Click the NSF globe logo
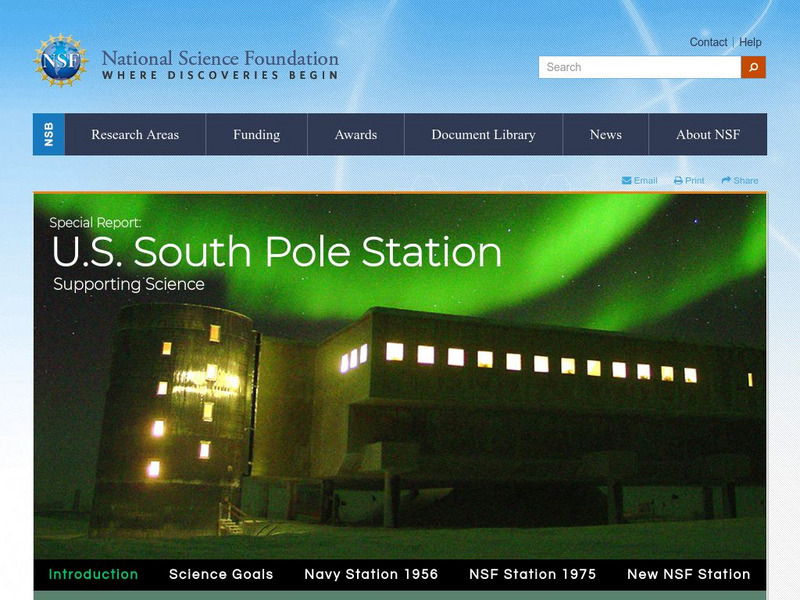 (61, 61)
